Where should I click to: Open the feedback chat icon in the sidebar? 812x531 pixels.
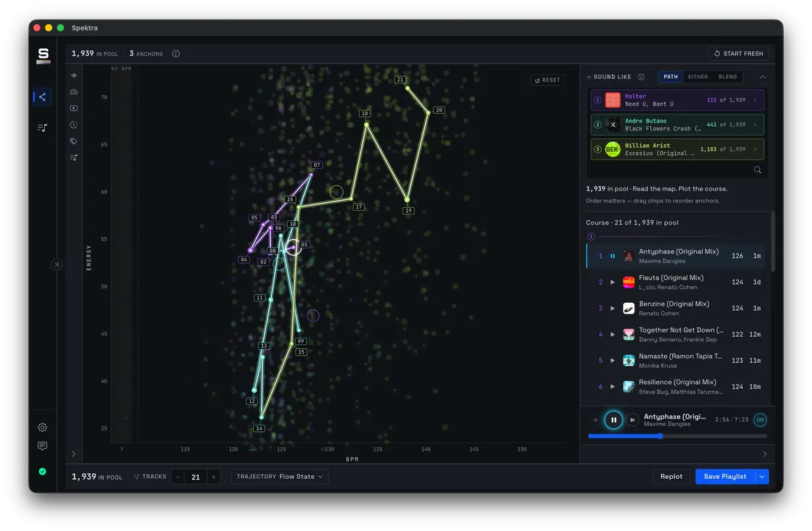pos(43,446)
